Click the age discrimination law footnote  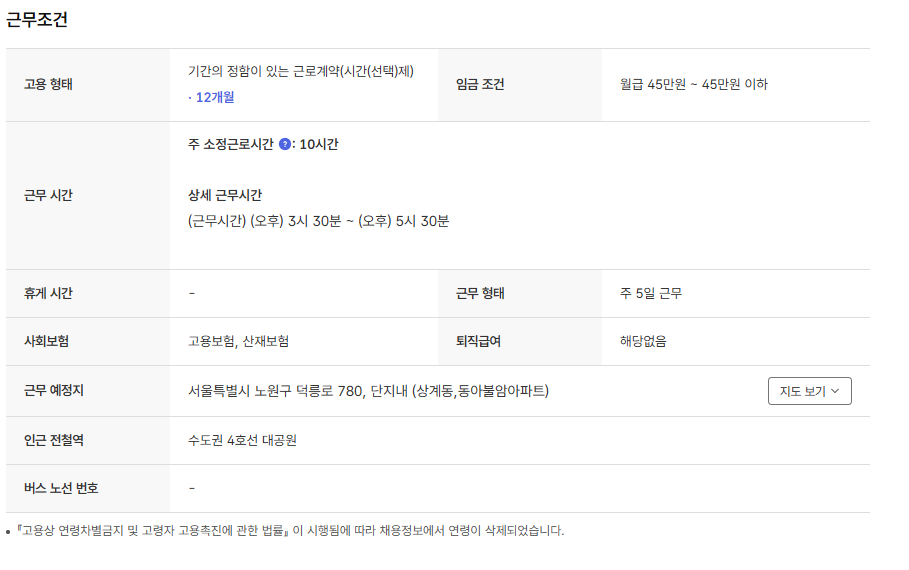[290, 531]
